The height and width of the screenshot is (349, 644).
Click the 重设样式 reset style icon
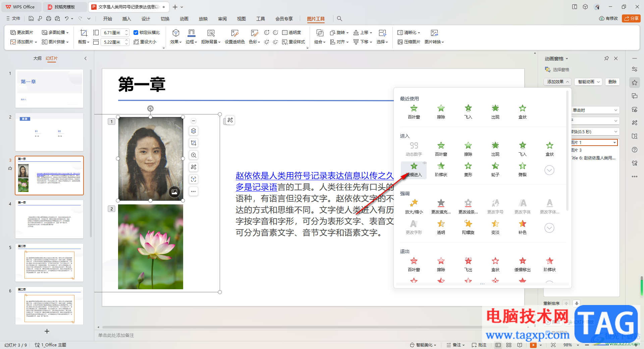tap(293, 42)
